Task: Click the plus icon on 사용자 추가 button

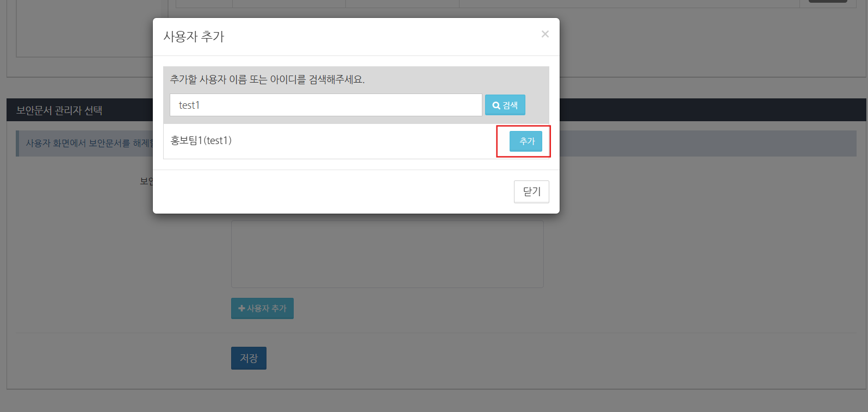Action: 241,308
